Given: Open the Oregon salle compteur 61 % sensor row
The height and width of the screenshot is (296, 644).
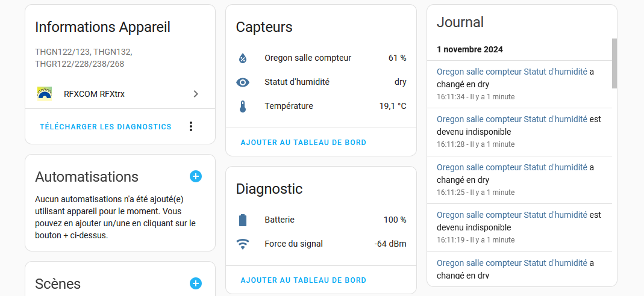Looking at the screenshot, I should coord(321,58).
